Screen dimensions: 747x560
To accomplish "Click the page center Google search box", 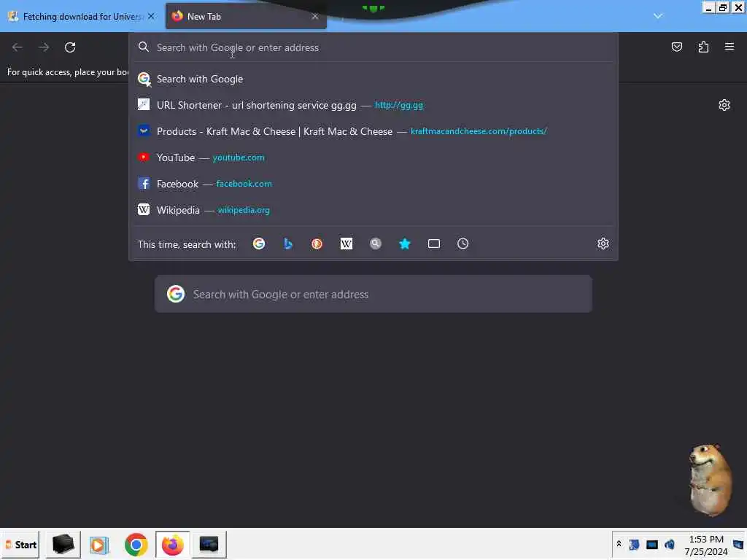I will point(373,295).
